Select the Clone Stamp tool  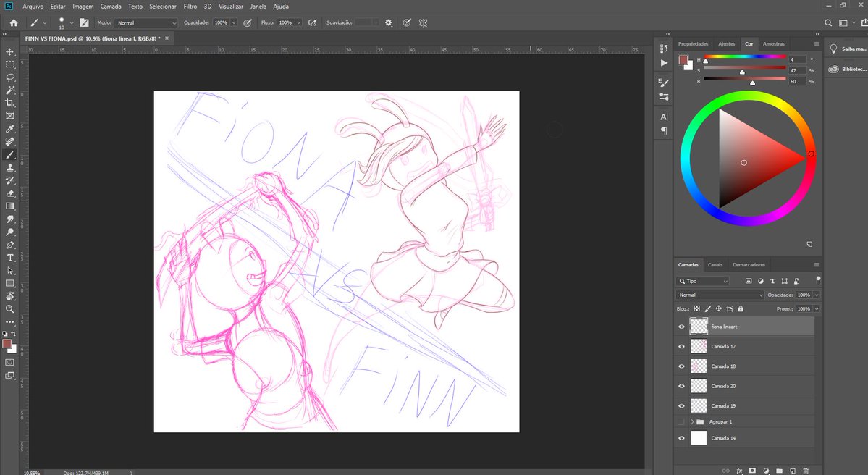click(x=10, y=168)
